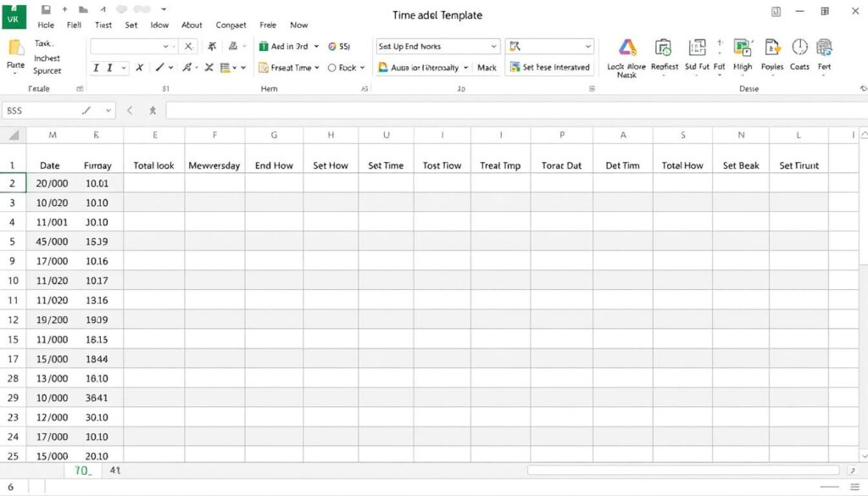Screen dimensions: 868x496
Task: Open the Idow menu tab
Action: click(159, 25)
